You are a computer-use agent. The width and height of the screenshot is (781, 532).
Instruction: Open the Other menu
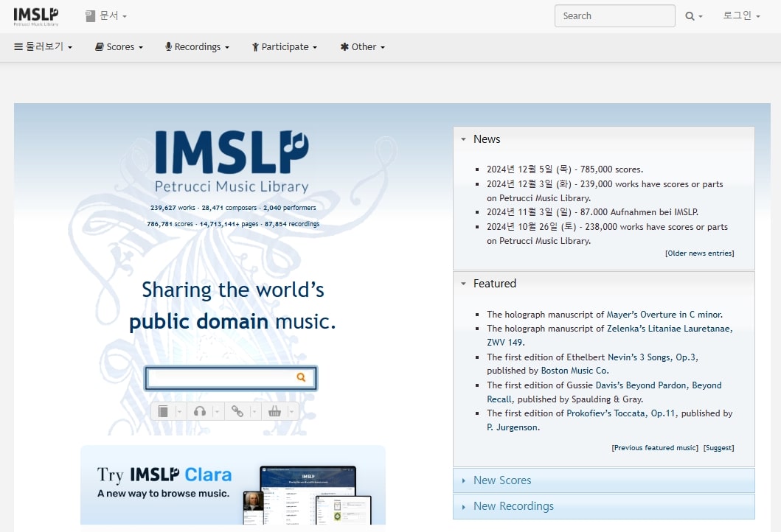click(x=363, y=46)
